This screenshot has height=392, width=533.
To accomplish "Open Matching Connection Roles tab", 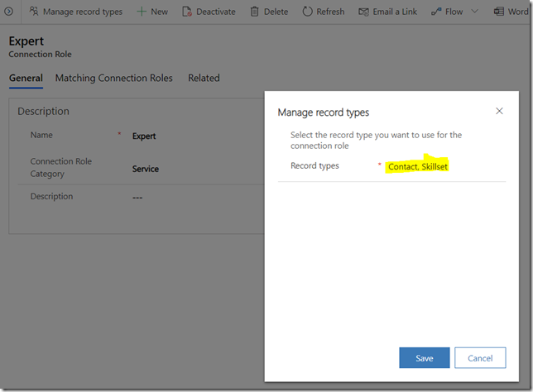I will coord(114,78).
